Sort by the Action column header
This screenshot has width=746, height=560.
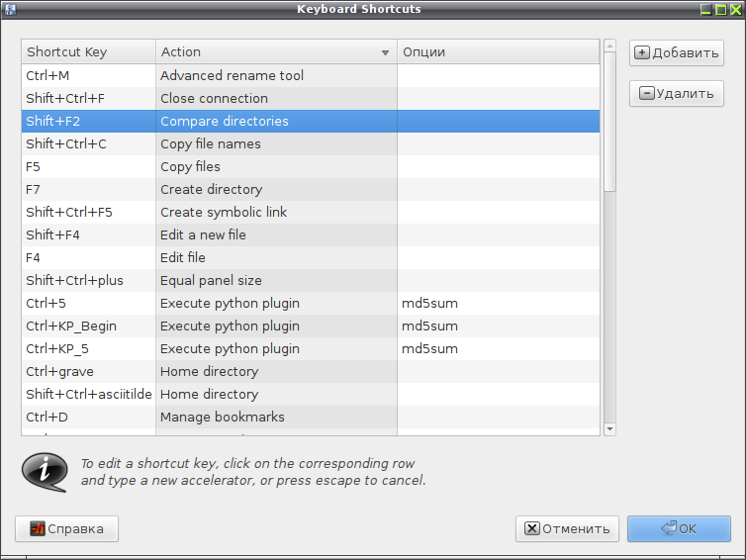pyautogui.click(x=276, y=51)
